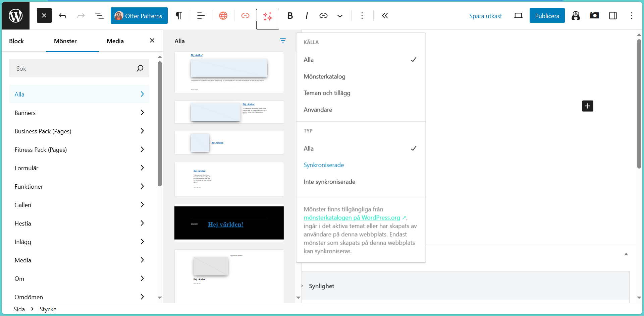Select the black Hej världen pattern thumbnail
Screen dimensions: 644x316
click(x=229, y=223)
